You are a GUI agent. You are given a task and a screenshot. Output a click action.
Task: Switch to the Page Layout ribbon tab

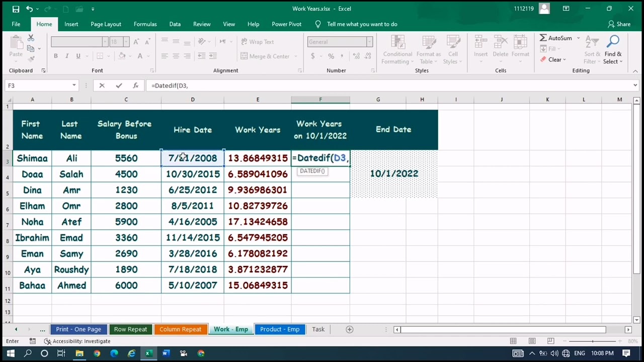[106, 24]
